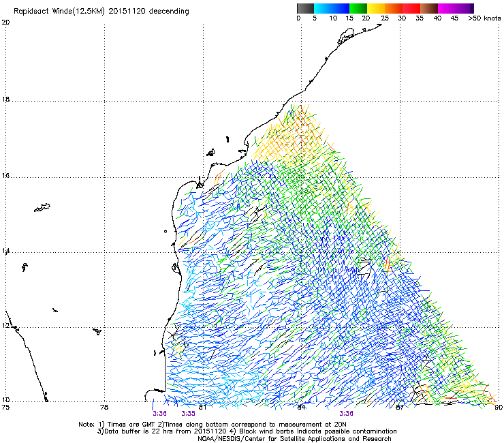
Task: Click the latitude axis label '16'
Action: [x=5, y=176]
